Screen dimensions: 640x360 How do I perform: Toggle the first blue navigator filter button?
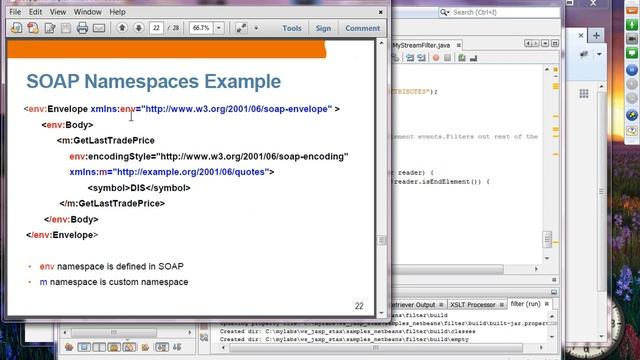point(84,347)
